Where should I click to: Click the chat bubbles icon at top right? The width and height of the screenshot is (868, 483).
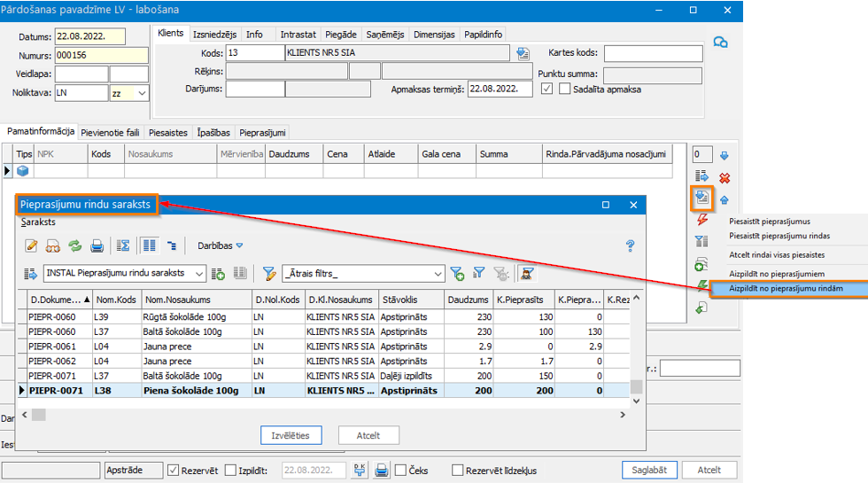pyautogui.click(x=721, y=43)
